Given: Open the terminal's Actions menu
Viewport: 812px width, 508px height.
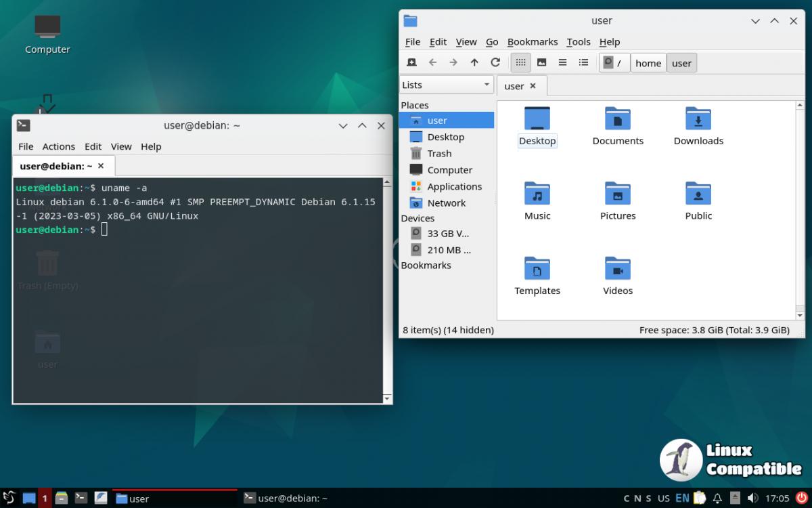Looking at the screenshot, I should pyautogui.click(x=59, y=146).
